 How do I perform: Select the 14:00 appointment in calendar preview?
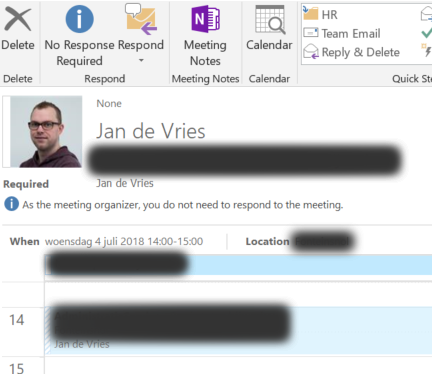[x=238, y=330]
